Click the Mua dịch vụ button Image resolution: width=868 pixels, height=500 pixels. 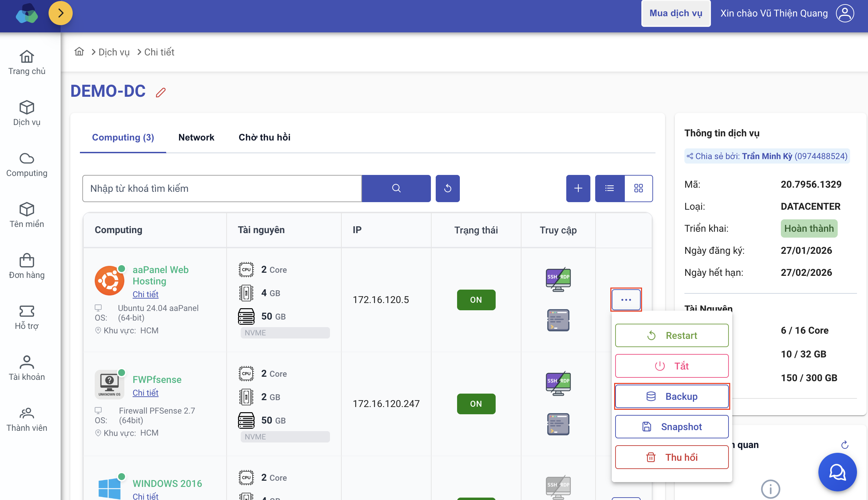(x=675, y=13)
